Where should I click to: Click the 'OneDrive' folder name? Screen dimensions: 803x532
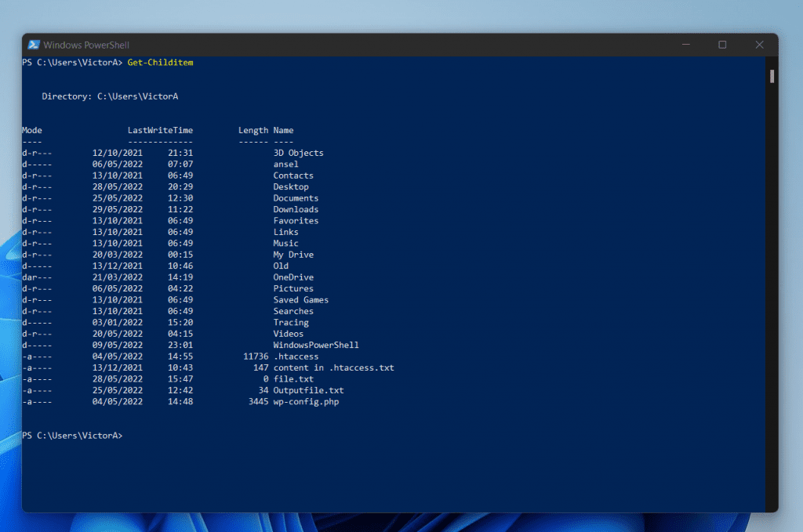pos(293,277)
